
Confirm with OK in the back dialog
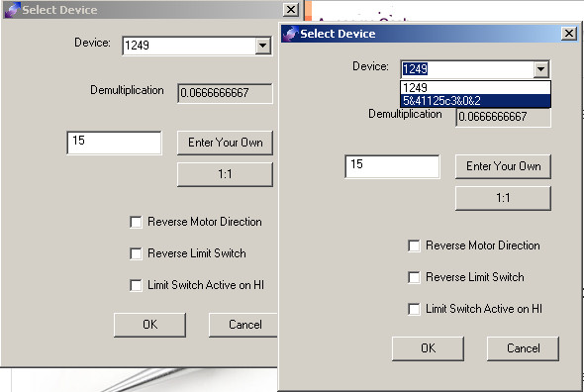coord(149,325)
